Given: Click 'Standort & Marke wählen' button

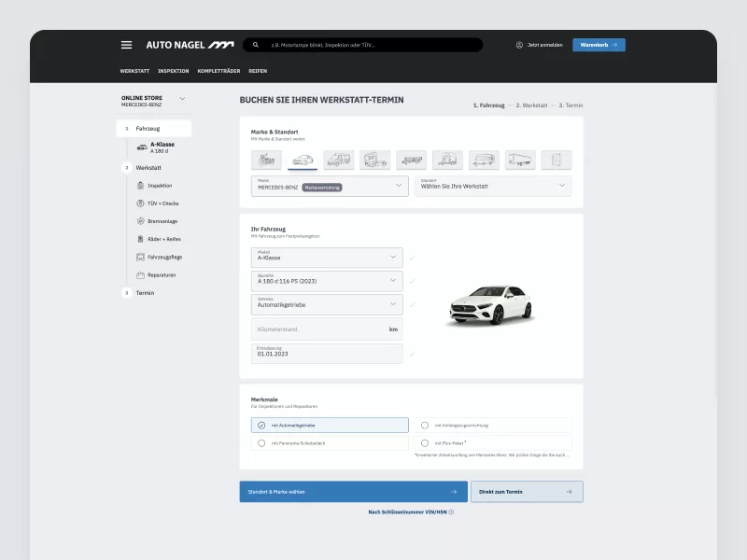Looking at the screenshot, I should [x=354, y=492].
